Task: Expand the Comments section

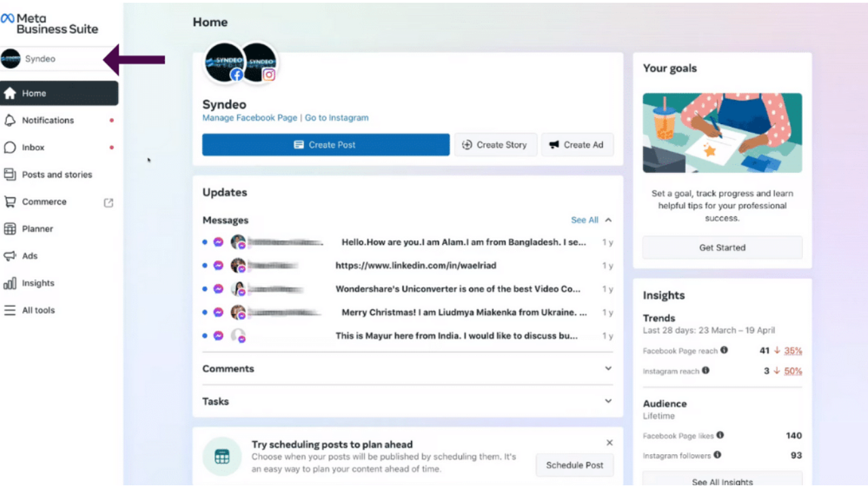Action: (x=408, y=369)
